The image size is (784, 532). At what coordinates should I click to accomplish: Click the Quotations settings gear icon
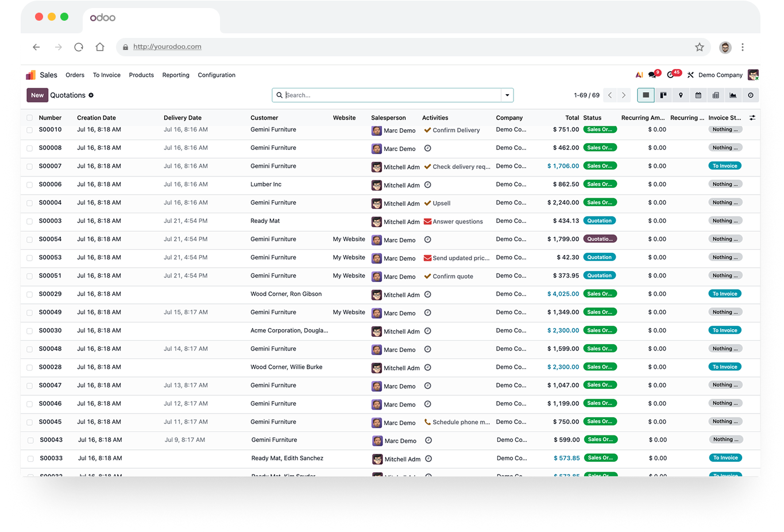(91, 95)
